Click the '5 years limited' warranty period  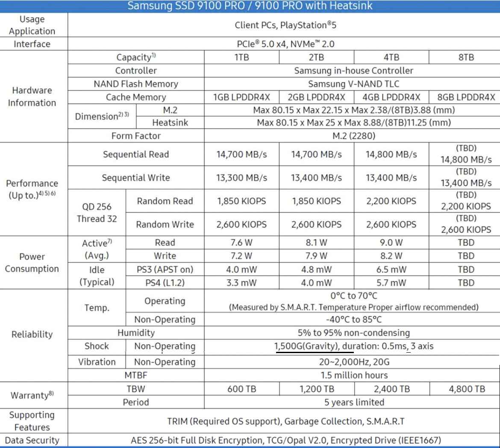pyautogui.click(x=354, y=402)
